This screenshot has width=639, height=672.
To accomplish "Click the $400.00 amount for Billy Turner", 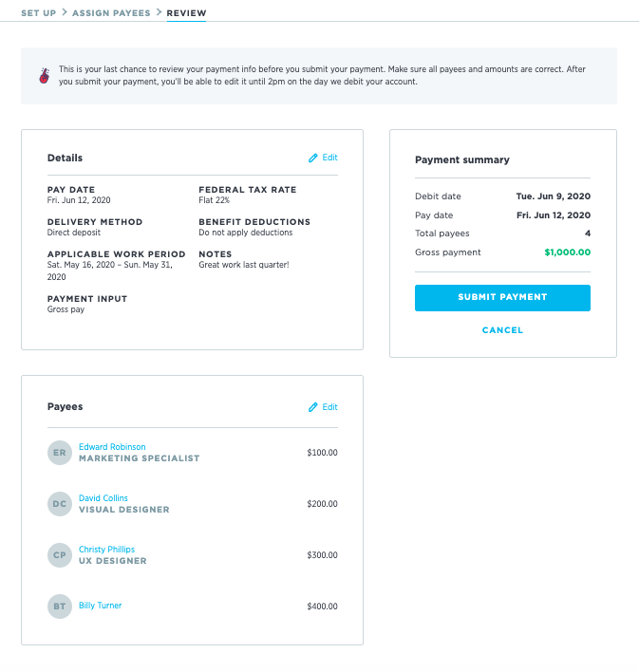I will [322, 607].
